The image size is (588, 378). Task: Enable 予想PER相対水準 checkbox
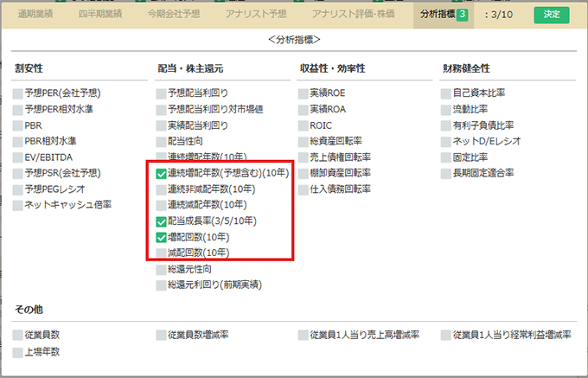click(x=17, y=110)
